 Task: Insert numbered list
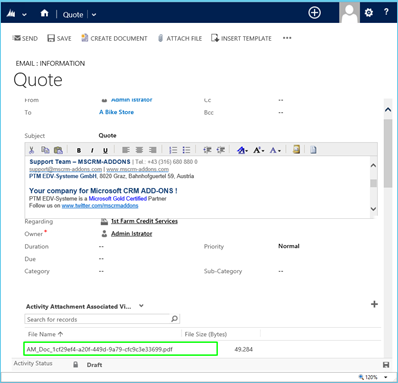tap(173, 150)
